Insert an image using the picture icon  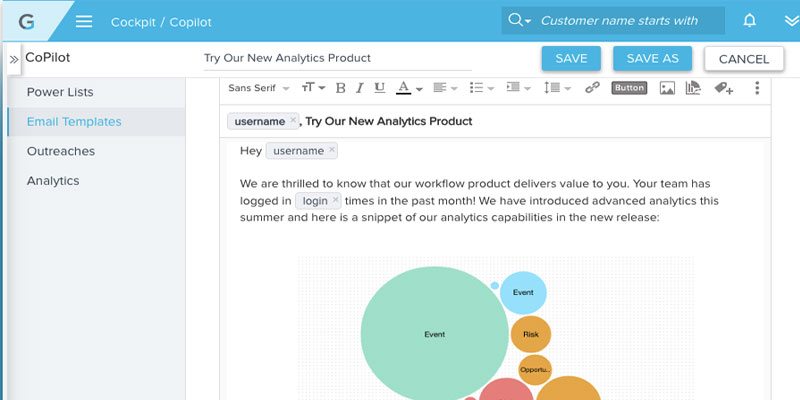pos(667,88)
